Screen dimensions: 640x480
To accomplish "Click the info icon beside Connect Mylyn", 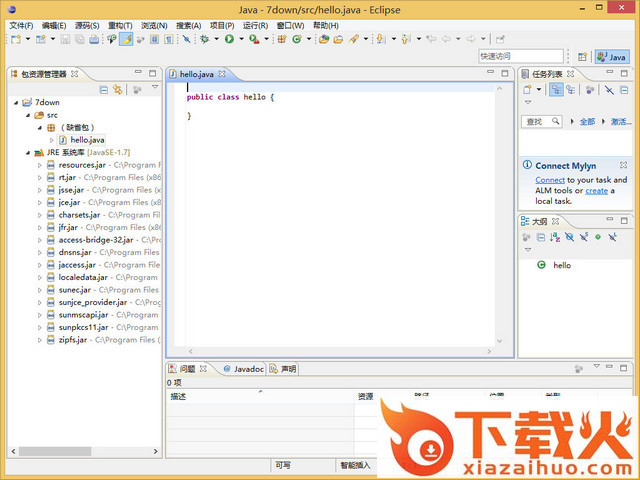I will pos(527,164).
